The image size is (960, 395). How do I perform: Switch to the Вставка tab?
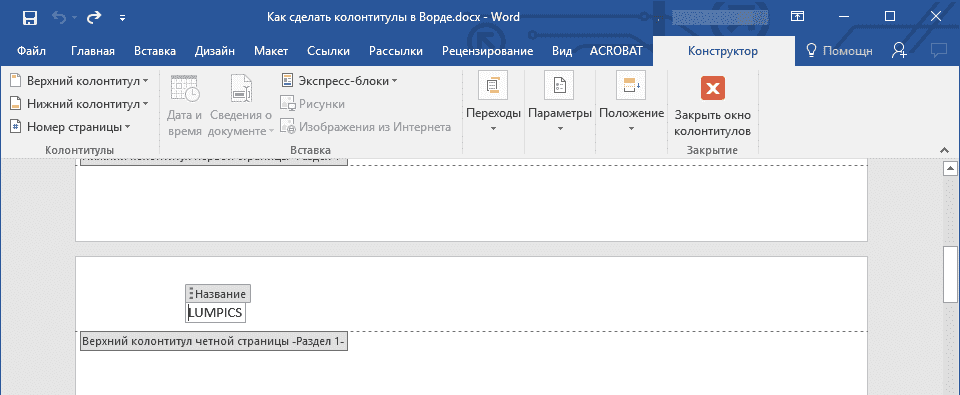(x=155, y=51)
